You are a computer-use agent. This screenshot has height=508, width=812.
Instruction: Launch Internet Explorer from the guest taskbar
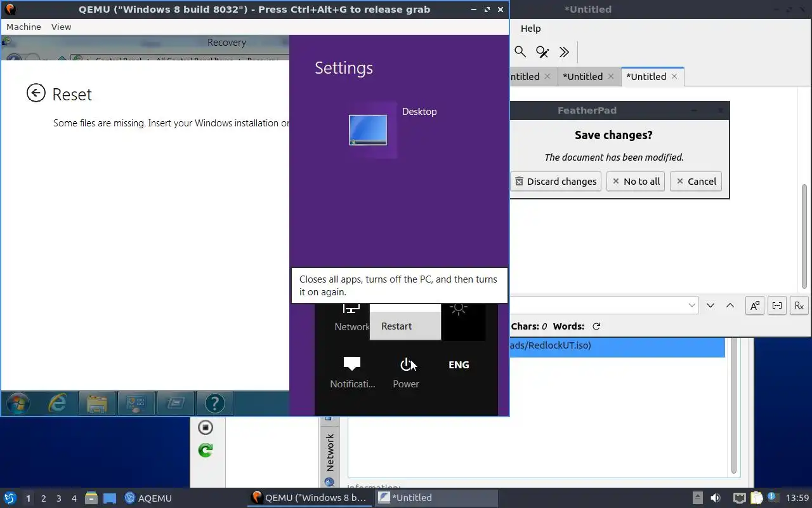coord(58,403)
